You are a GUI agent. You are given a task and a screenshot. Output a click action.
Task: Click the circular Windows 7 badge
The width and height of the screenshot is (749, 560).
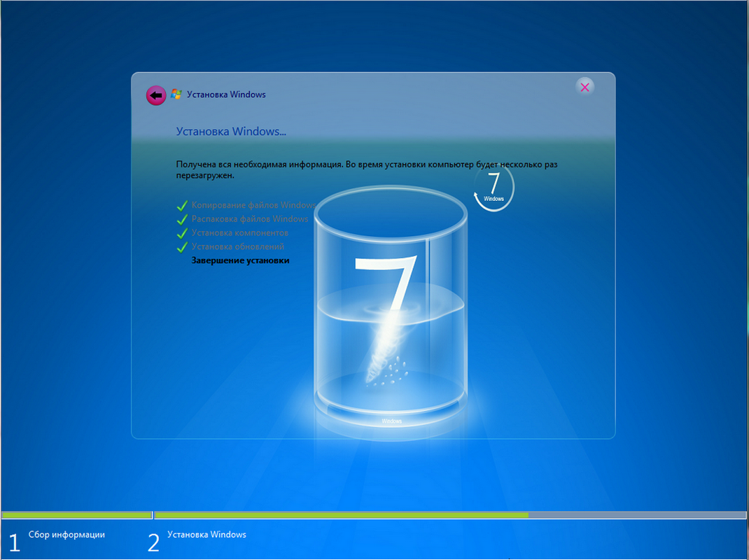(x=493, y=188)
